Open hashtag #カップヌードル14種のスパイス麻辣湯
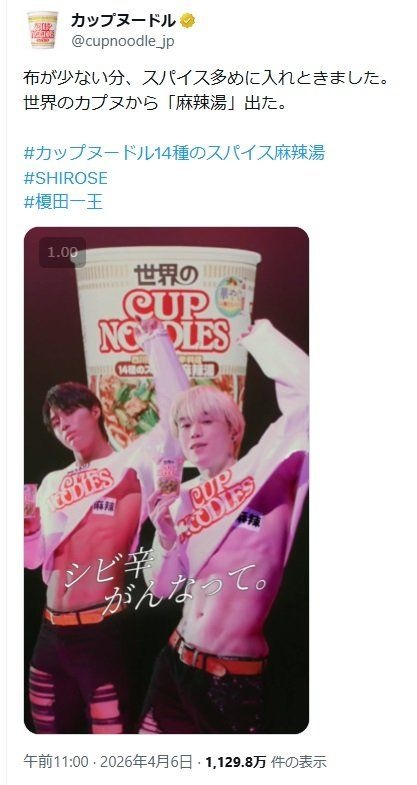 point(174,153)
